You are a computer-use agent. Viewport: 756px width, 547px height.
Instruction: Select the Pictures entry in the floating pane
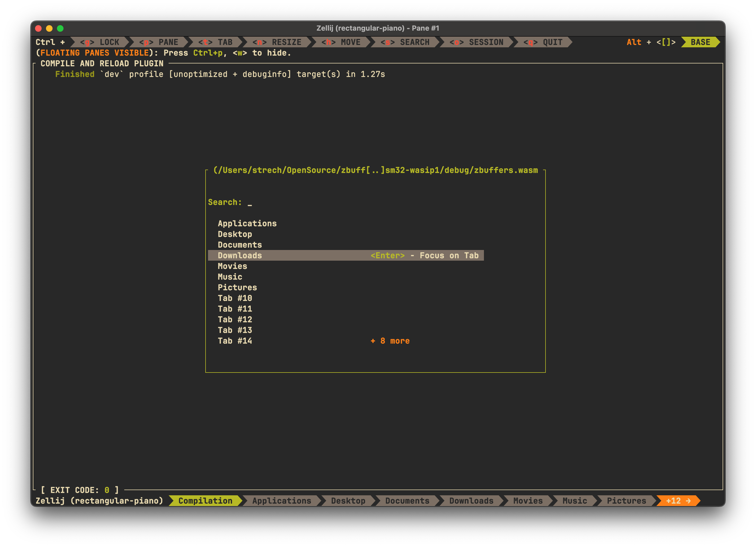tap(237, 287)
